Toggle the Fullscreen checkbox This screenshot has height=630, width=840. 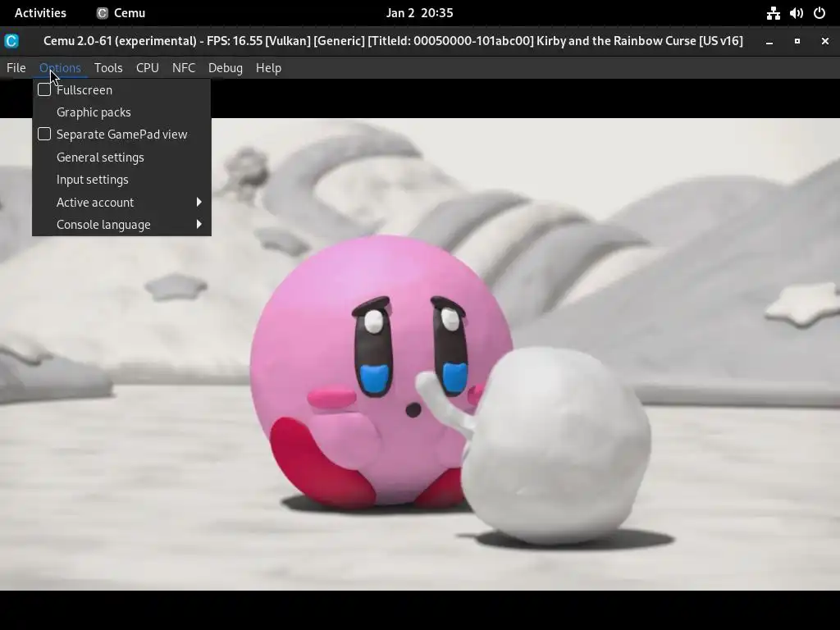tap(44, 89)
